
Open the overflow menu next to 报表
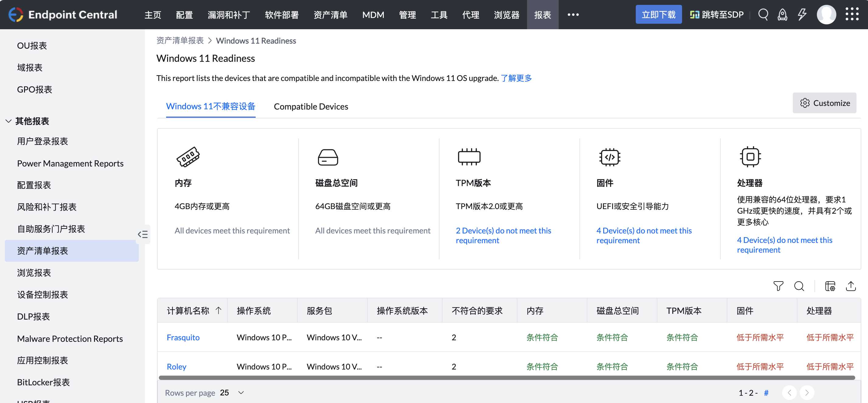(573, 15)
